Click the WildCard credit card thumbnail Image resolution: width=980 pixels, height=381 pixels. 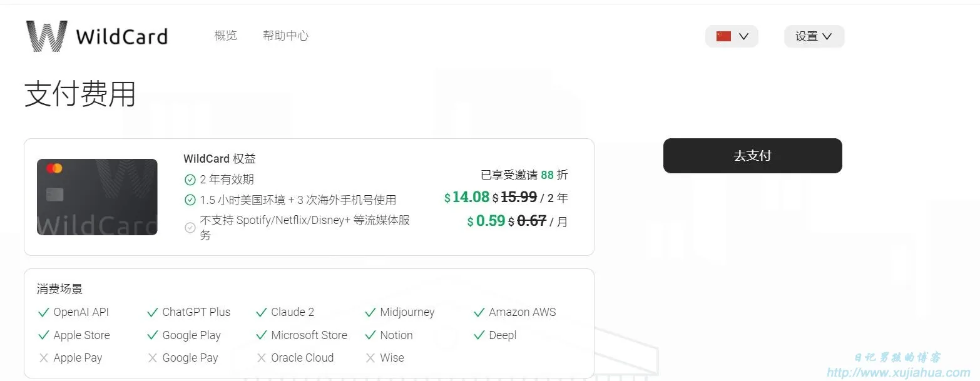pyautogui.click(x=97, y=197)
